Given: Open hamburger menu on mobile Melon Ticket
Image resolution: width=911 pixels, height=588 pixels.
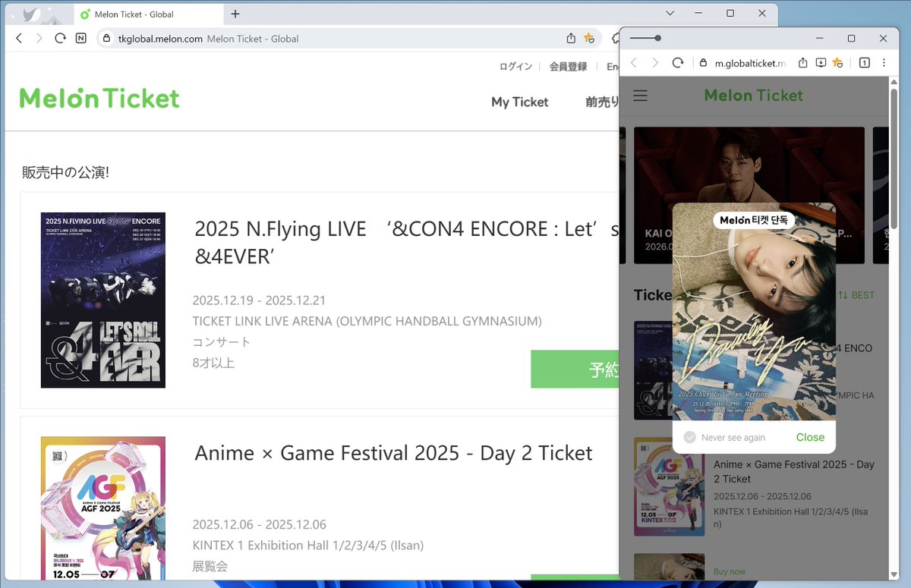Looking at the screenshot, I should [x=641, y=95].
